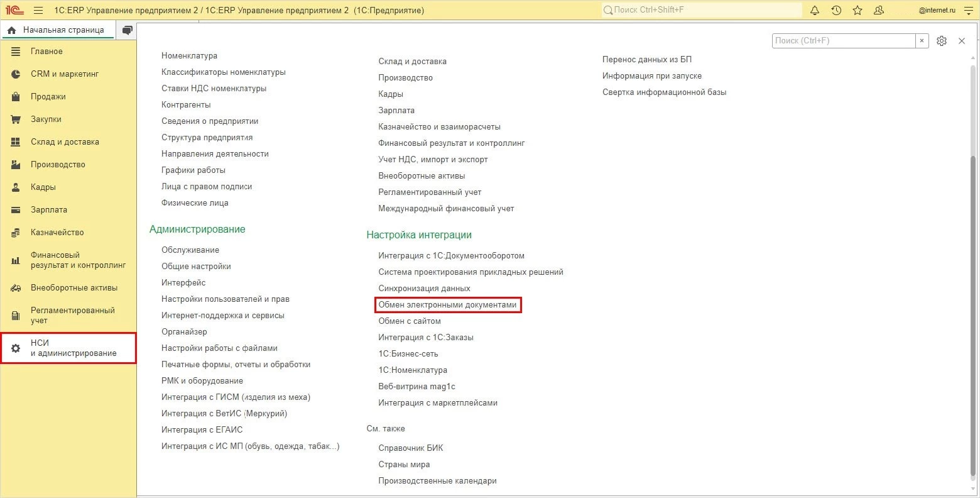Viewport: 980px width, 498px height.
Task: Open Казначейство и взаиморасчеты link
Action: [439, 127]
